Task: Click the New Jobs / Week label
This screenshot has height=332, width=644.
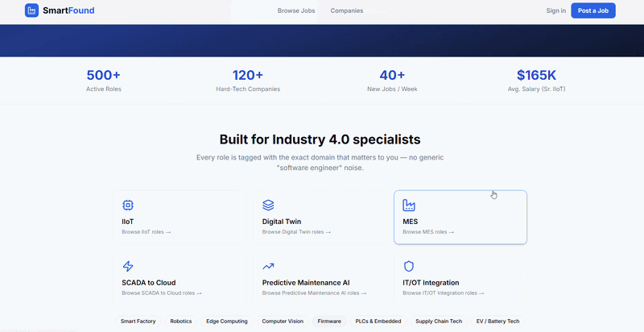Action: [392, 89]
